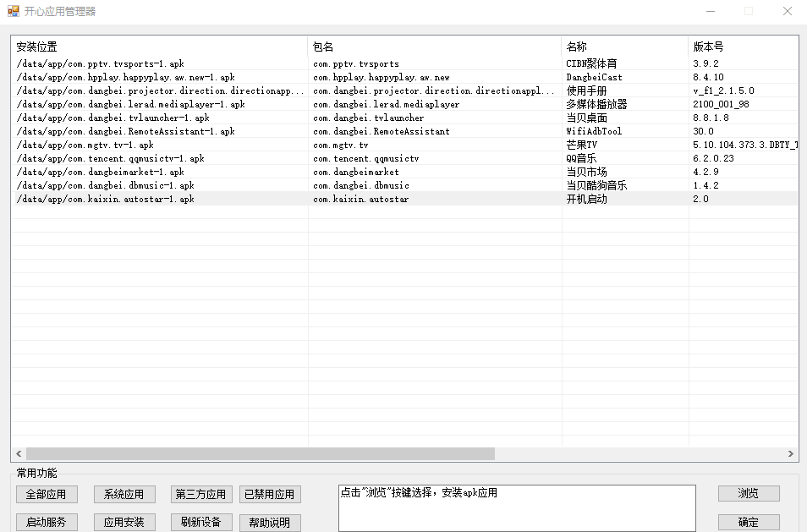Image resolution: width=807 pixels, height=532 pixels.
Task: Click app name QQ音乐
Action: point(582,158)
